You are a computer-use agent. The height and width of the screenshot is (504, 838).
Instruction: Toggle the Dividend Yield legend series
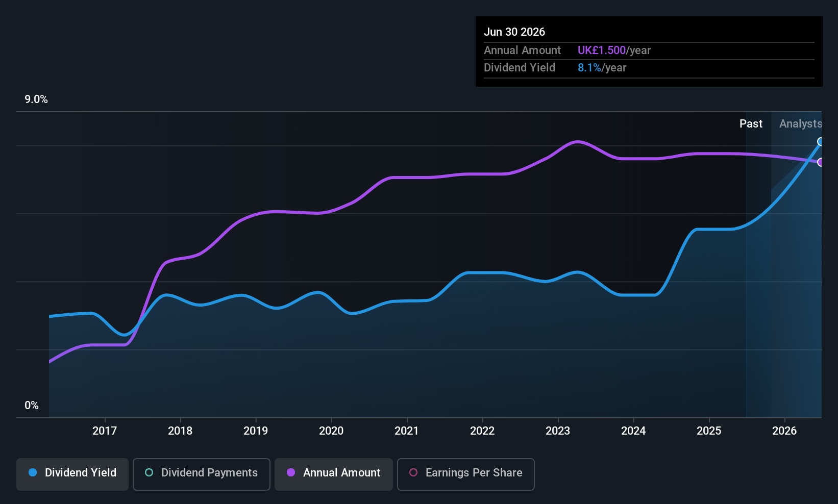click(72, 474)
